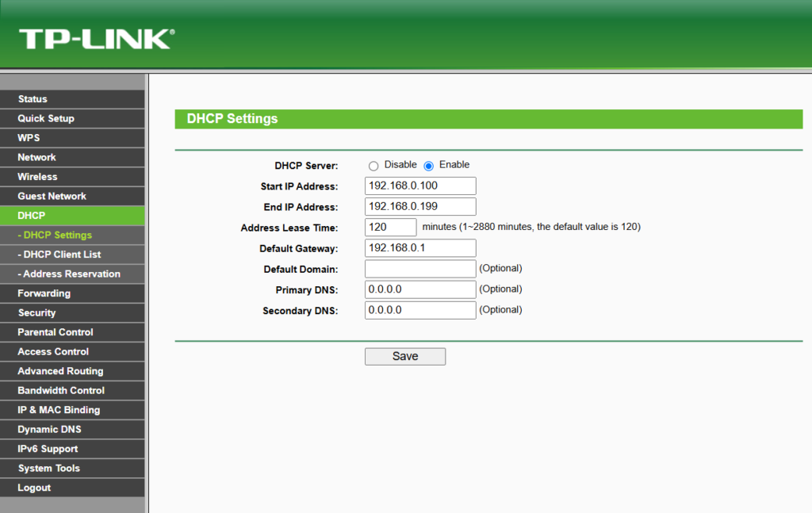Click the 'Default Domain:' label
This screenshot has height=513, width=812.
(x=301, y=269)
